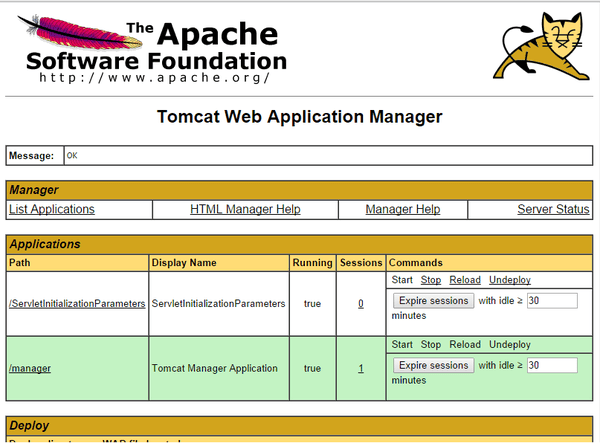Stop the ServletInitializationParameters application

pyautogui.click(x=431, y=280)
